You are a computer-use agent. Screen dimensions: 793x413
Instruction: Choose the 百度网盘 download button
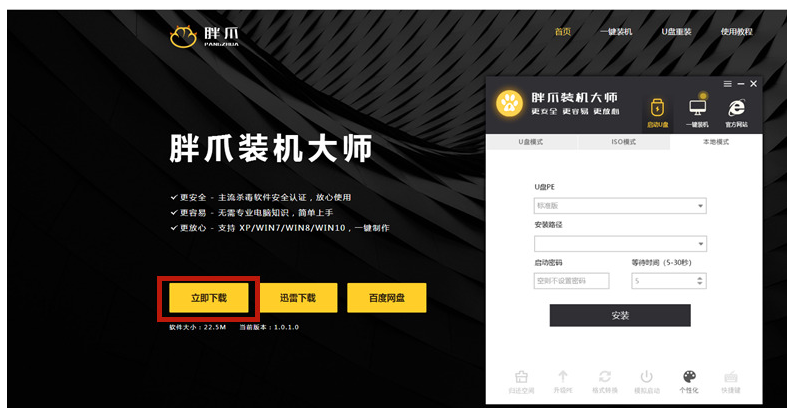[387, 298]
